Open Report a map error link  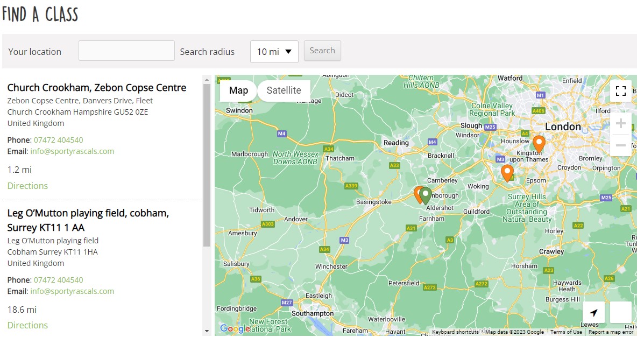(611, 332)
